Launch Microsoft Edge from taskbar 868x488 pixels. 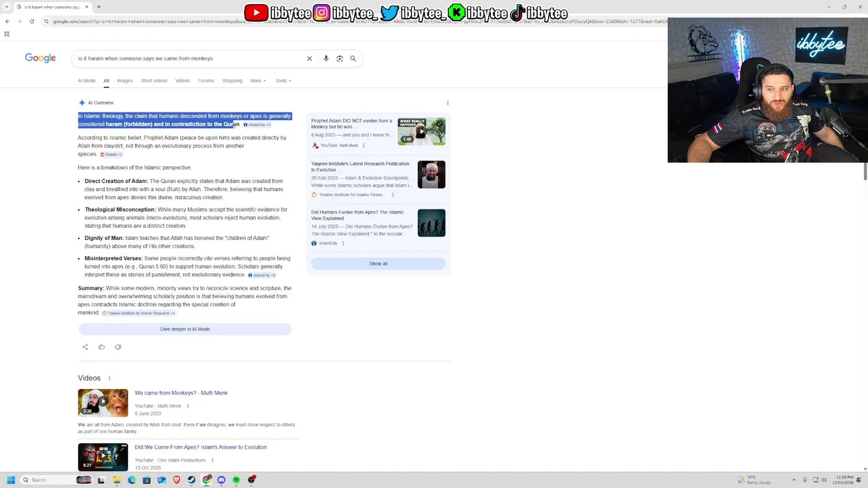[x=132, y=480]
